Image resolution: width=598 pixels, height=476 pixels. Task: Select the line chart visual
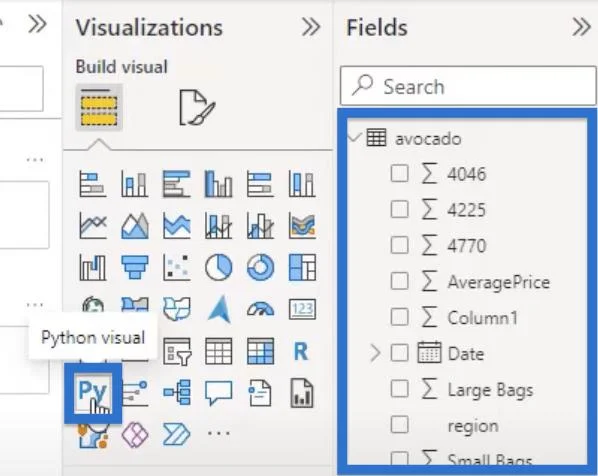point(93,226)
